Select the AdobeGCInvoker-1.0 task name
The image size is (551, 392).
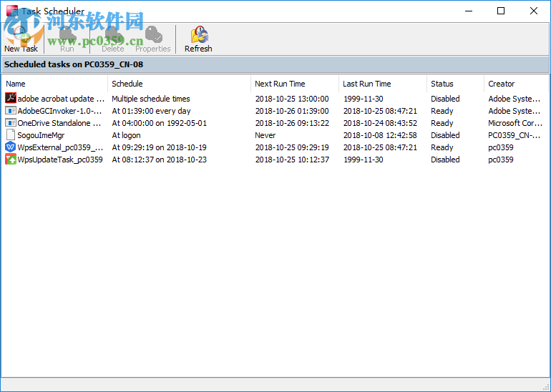(59, 111)
